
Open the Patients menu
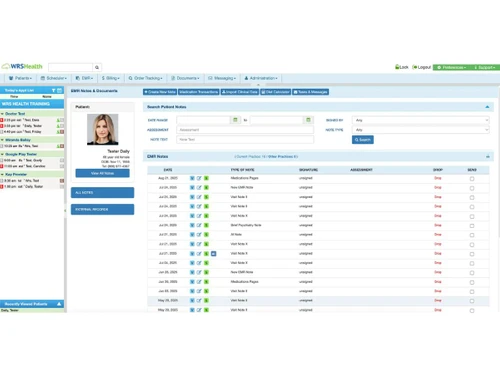(x=20, y=78)
